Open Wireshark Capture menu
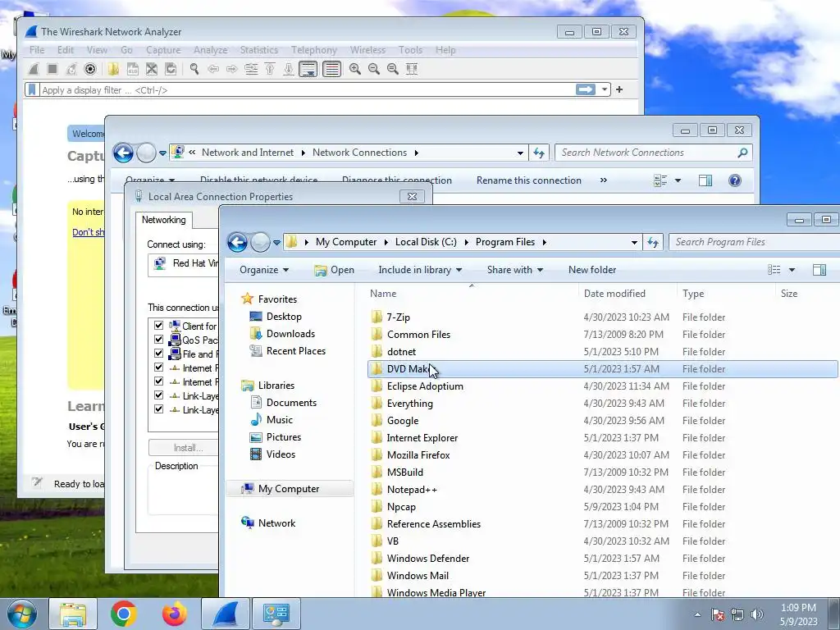Viewport: 840px width, 630px height. coord(163,50)
